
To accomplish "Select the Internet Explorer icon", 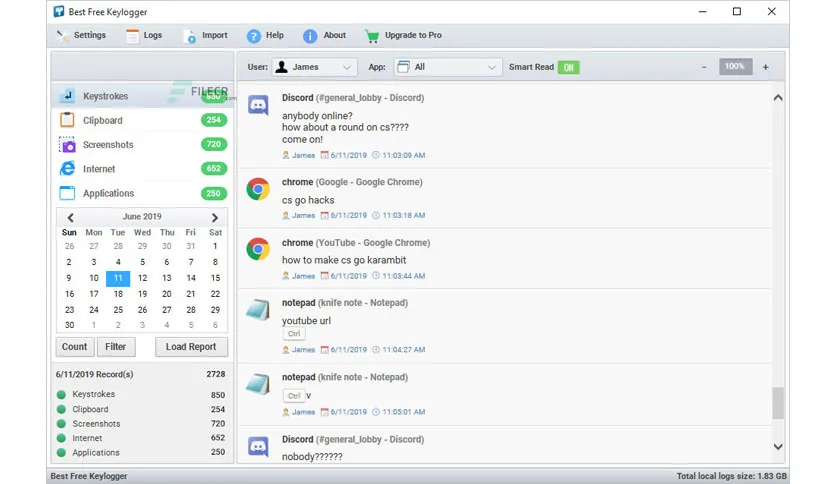I will pos(67,168).
